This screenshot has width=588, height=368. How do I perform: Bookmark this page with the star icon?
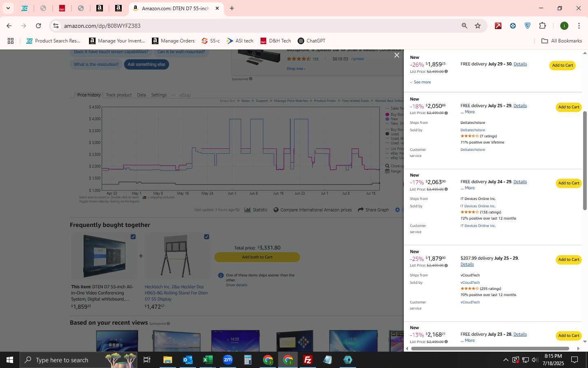478,26
